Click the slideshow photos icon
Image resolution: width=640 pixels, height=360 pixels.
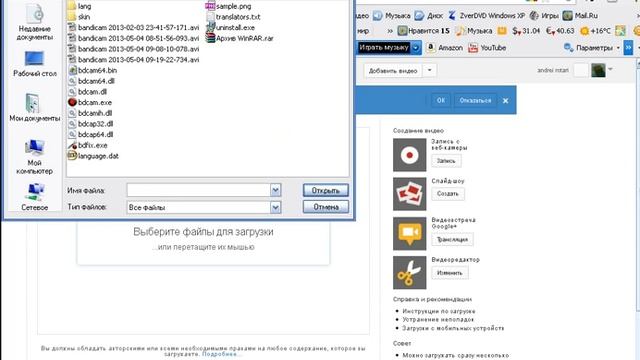pos(409,194)
